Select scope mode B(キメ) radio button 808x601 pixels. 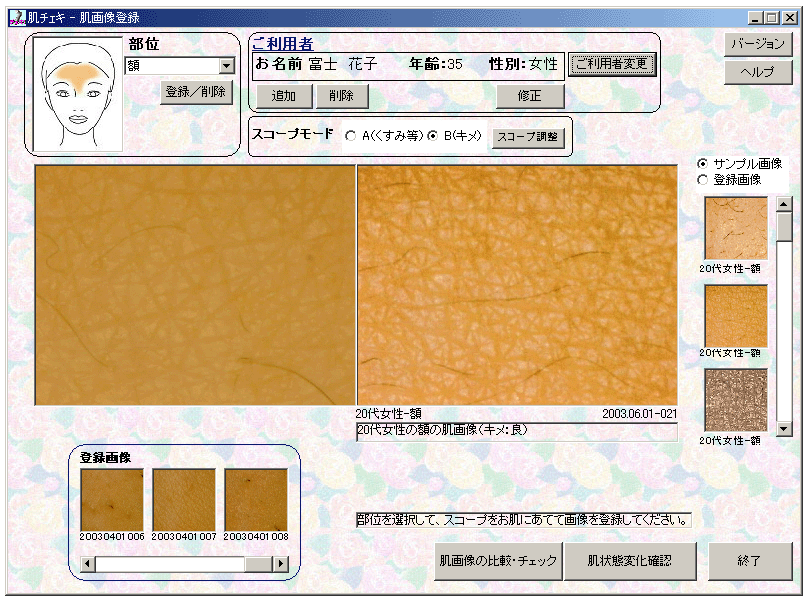[x=433, y=136]
